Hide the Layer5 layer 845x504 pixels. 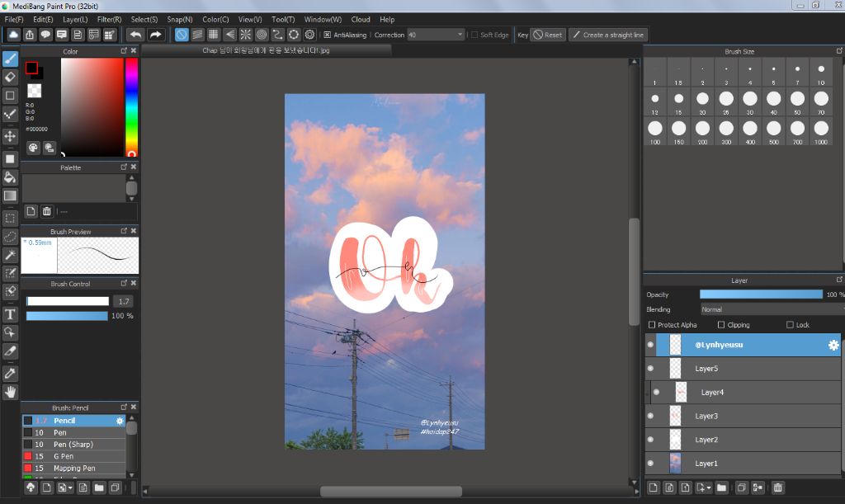pyautogui.click(x=650, y=368)
